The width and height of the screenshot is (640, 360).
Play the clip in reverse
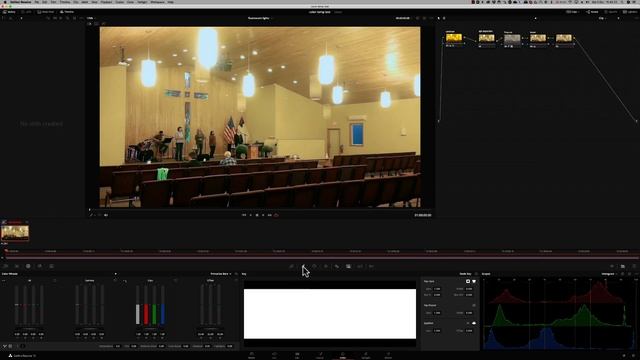251,215
